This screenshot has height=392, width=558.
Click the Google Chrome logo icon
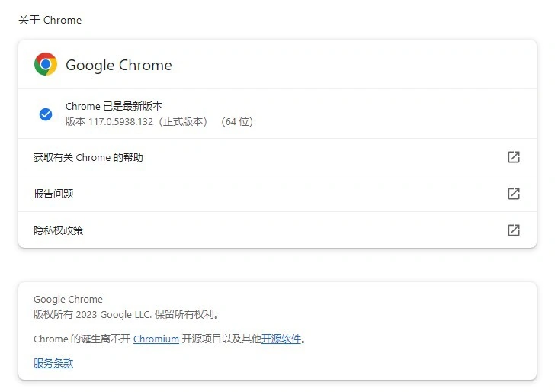coord(46,65)
